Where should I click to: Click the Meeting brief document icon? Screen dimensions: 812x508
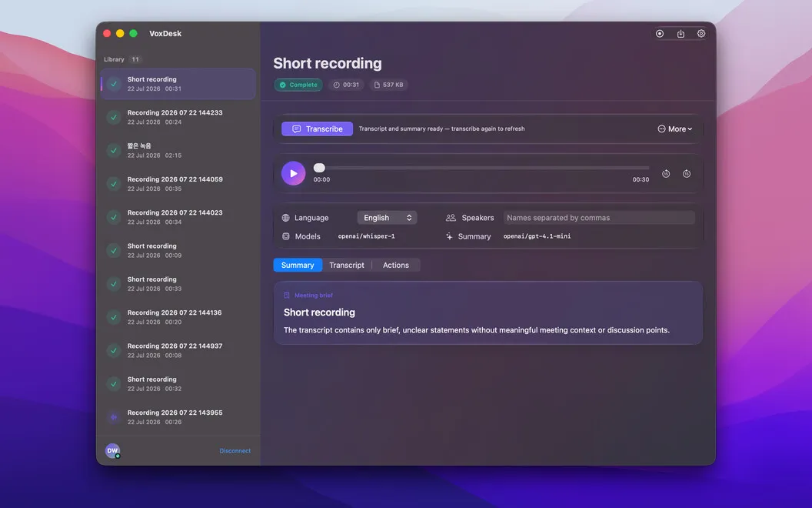pyautogui.click(x=287, y=296)
